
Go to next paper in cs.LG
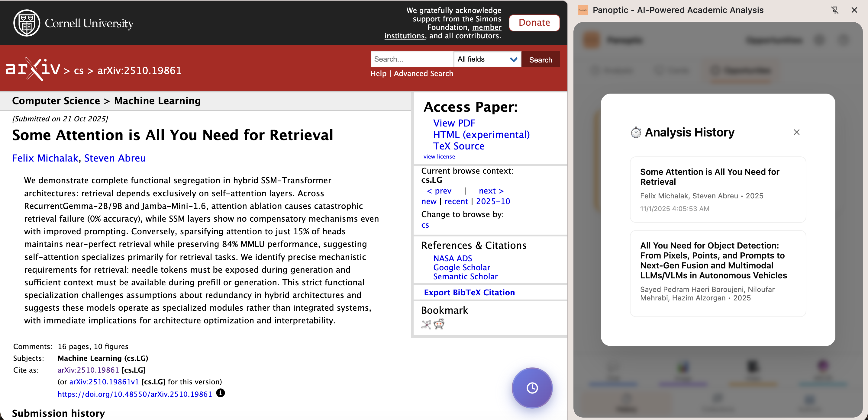tap(491, 191)
